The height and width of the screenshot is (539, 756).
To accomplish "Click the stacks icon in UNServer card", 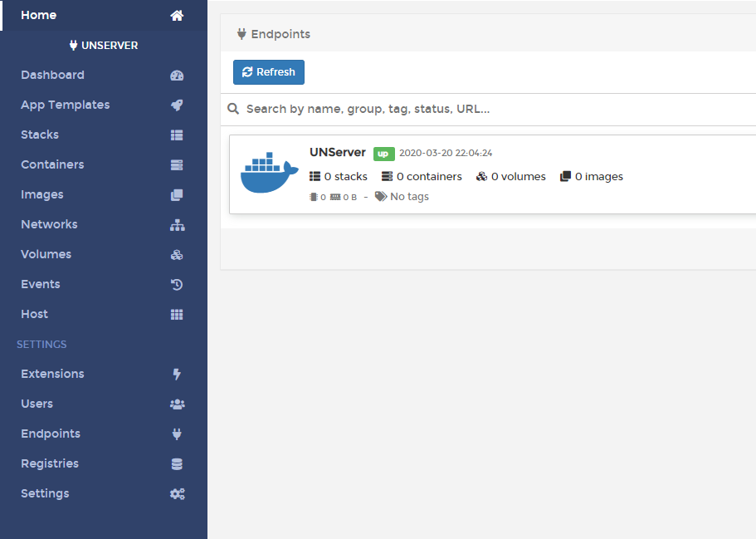I will coord(315,176).
